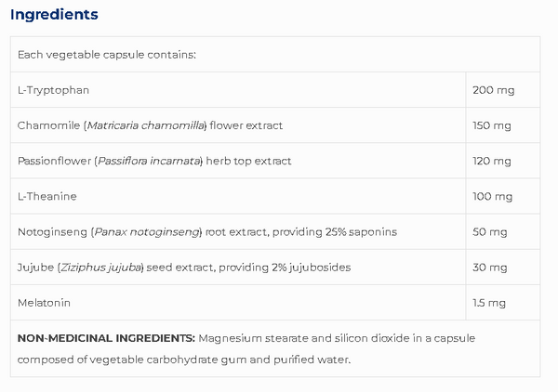The image size is (558, 392).
Task: Select the Jujube seed extract row
Action: [275, 268]
